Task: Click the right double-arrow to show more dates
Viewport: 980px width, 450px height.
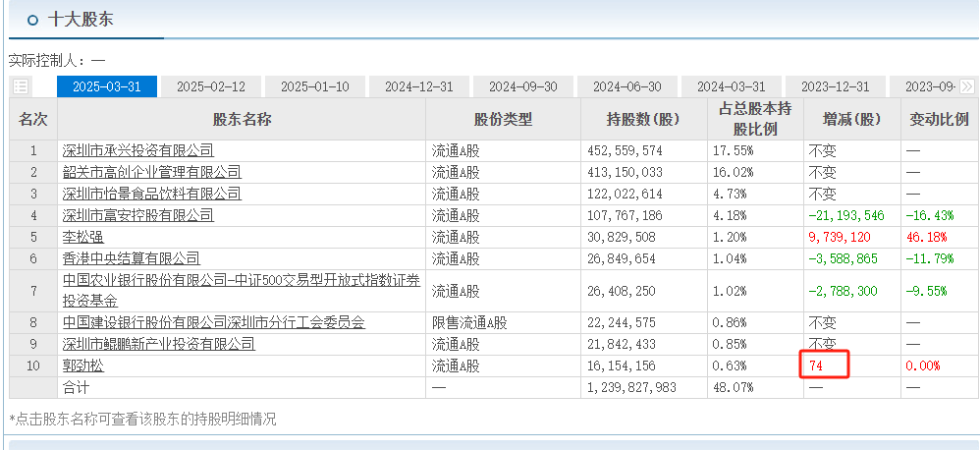Action: pyautogui.click(x=967, y=86)
